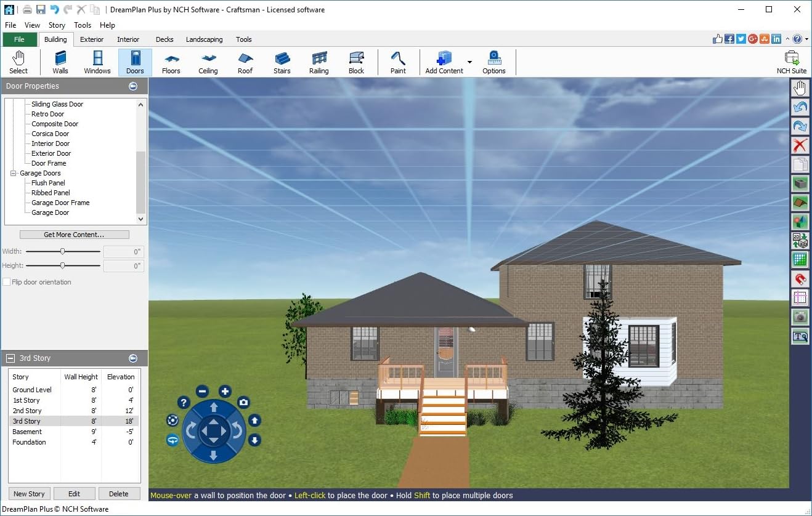Click the Width slider handle
Viewport: 812px width, 516px height.
pyautogui.click(x=63, y=251)
